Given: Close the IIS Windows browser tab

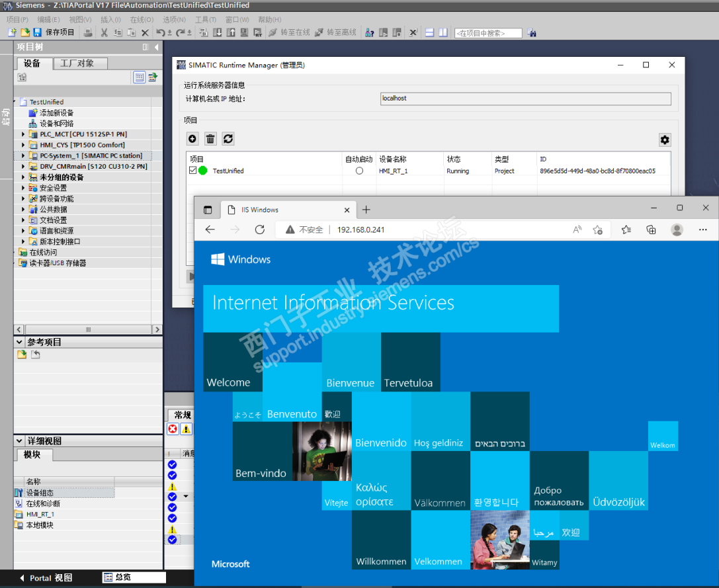Looking at the screenshot, I should click(347, 210).
